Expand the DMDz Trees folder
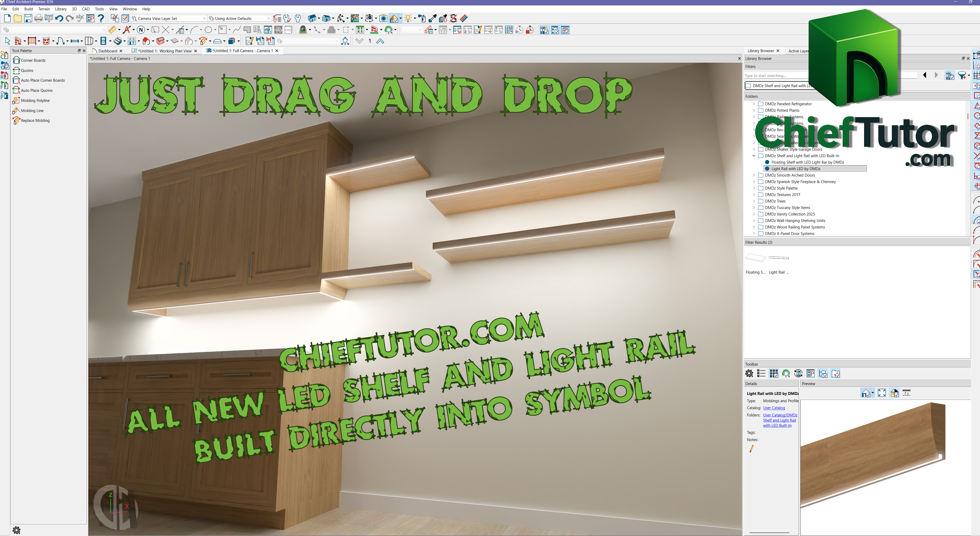980x536 pixels. coord(754,201)
